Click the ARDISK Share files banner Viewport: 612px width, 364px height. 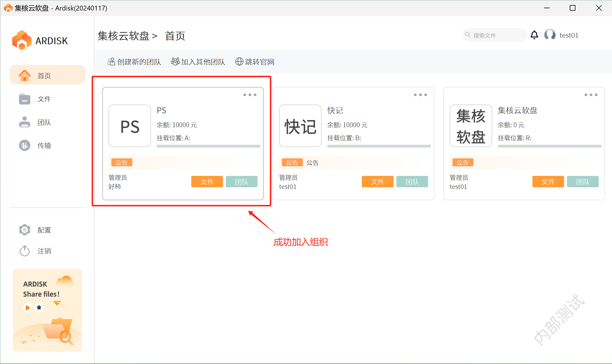pyautogui.click(x=47, y=310)
